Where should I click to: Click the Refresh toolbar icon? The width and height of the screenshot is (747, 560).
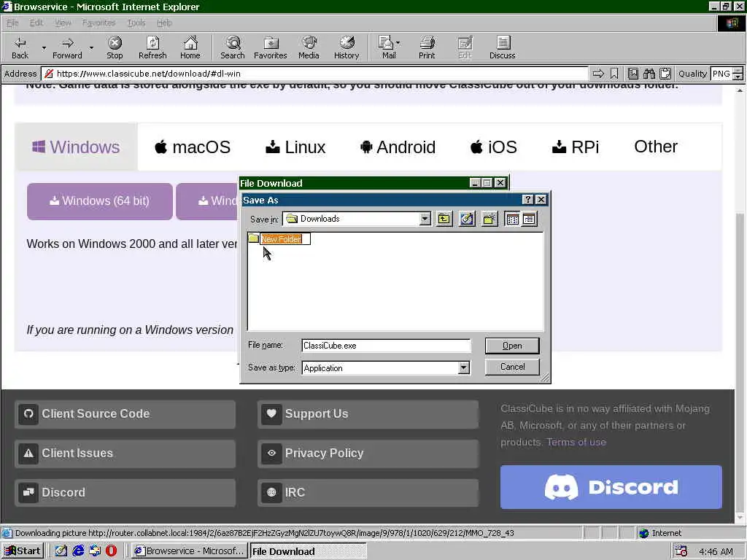152,47
